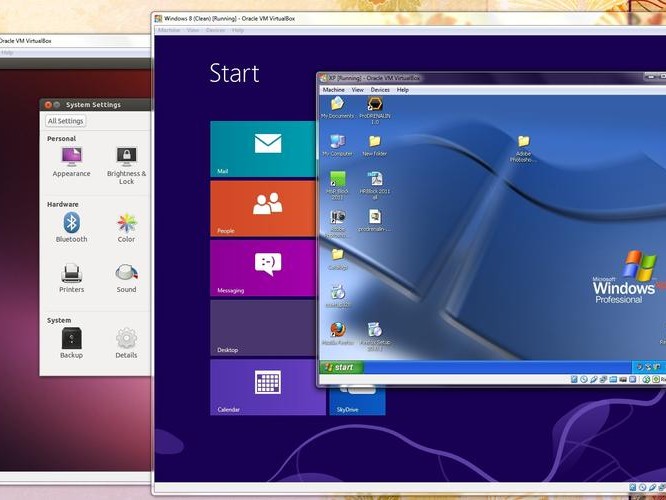Click the "Personal" section heading
The height and width of the screenshot is (500, 666).
pos(61,138)
